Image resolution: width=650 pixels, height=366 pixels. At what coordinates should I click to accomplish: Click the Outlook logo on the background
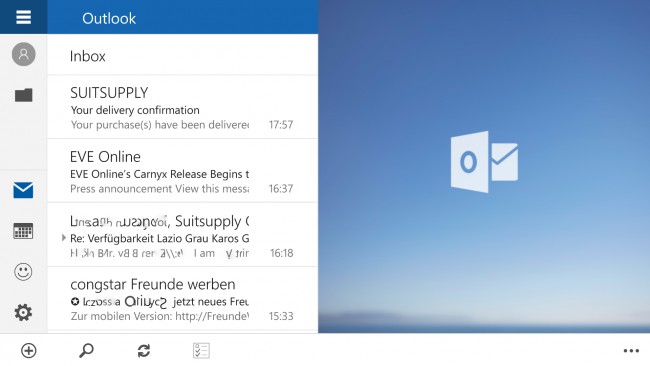click(x=484, y=162)
